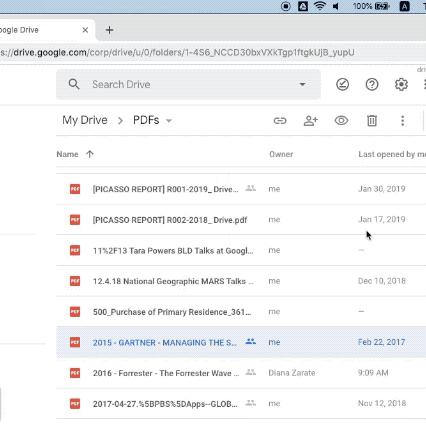Select 11%2F13 Tara Powers BLD Talks file
The image size is (426, 426).
241,250
